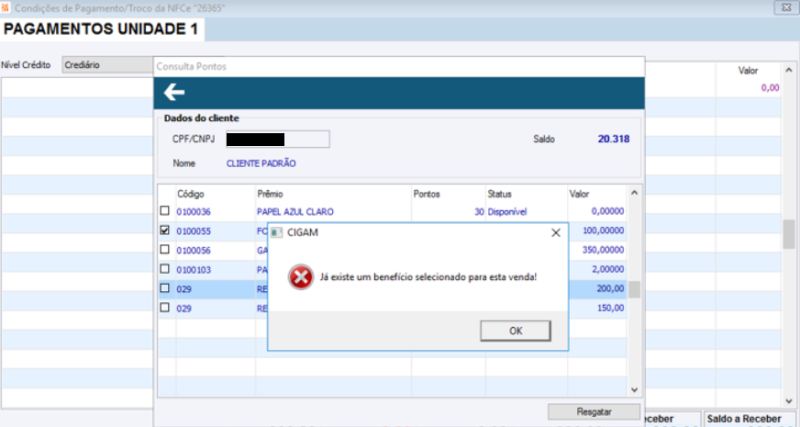This screenshot has height=427, width=800.
Task: Click the Saldo a Receber label
Action: click(743, 419)
